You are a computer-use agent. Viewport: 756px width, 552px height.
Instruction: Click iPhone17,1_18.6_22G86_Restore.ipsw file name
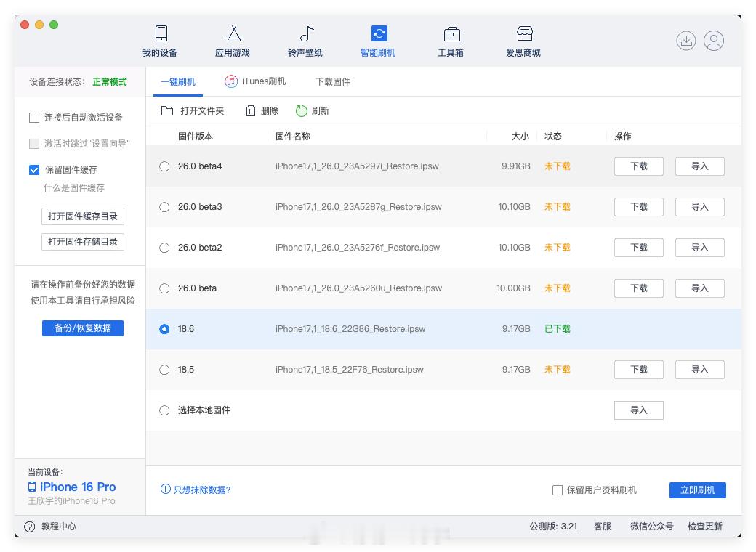coord(350,329)
